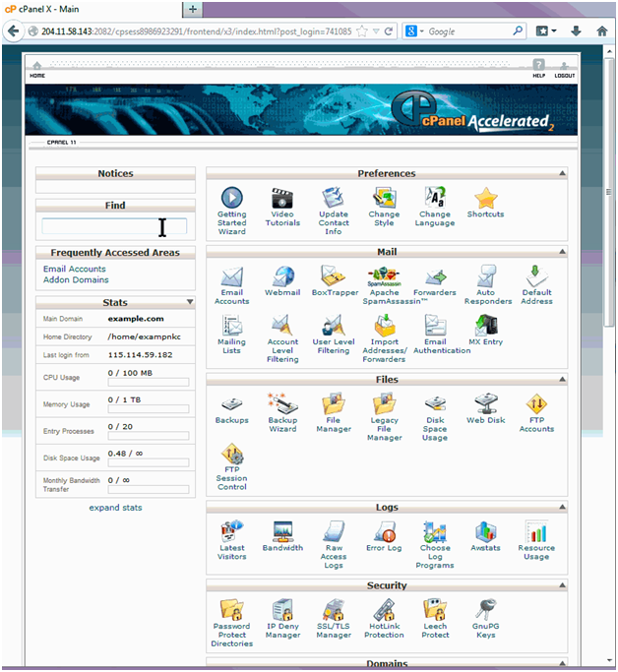
Task: Reload the page in browser
Action: click(x=389, y=31)
